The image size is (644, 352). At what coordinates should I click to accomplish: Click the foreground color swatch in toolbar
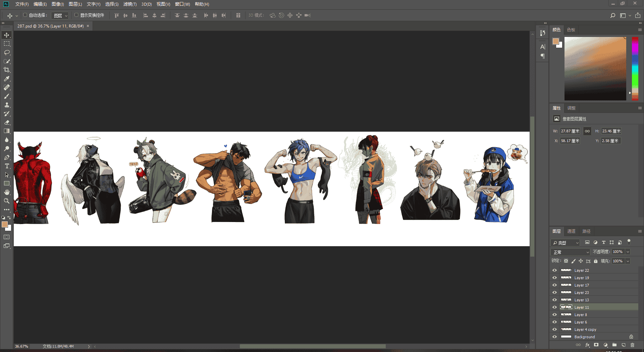[x=5, y=225]
